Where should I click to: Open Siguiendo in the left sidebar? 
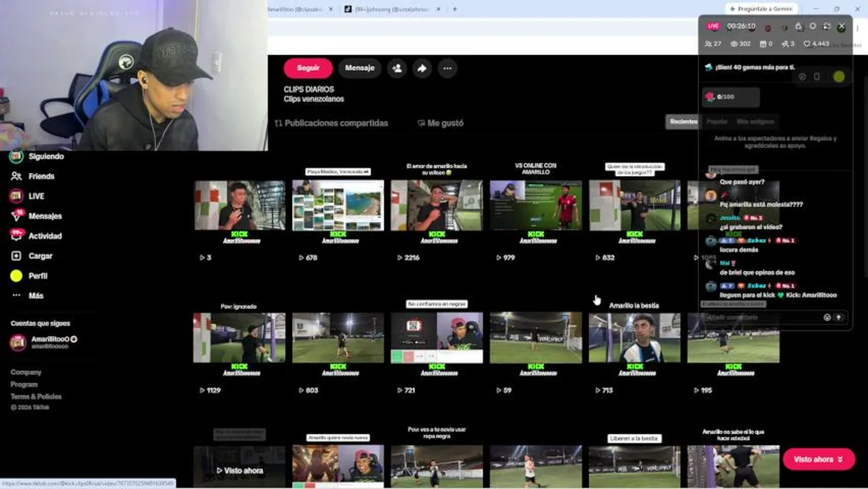click(x=37, y=156)
